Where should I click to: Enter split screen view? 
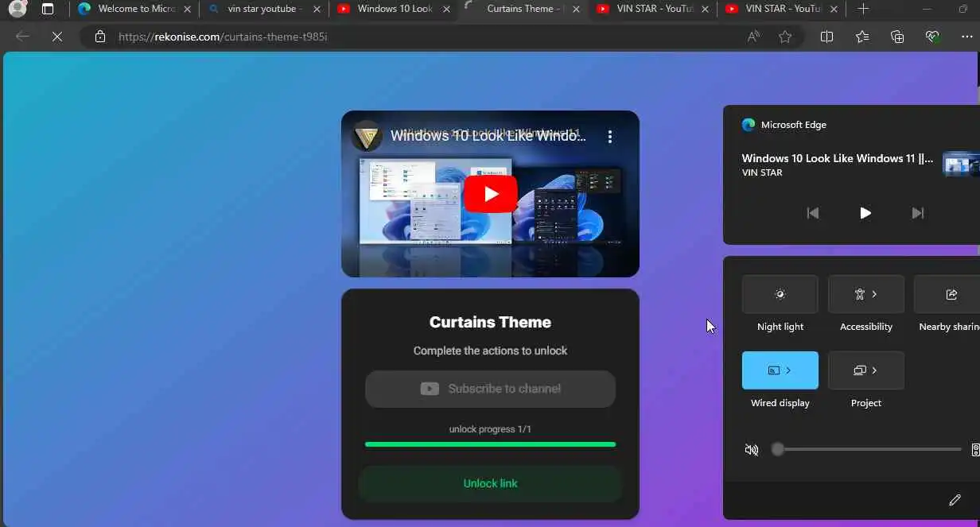click(x=826, y=37)
